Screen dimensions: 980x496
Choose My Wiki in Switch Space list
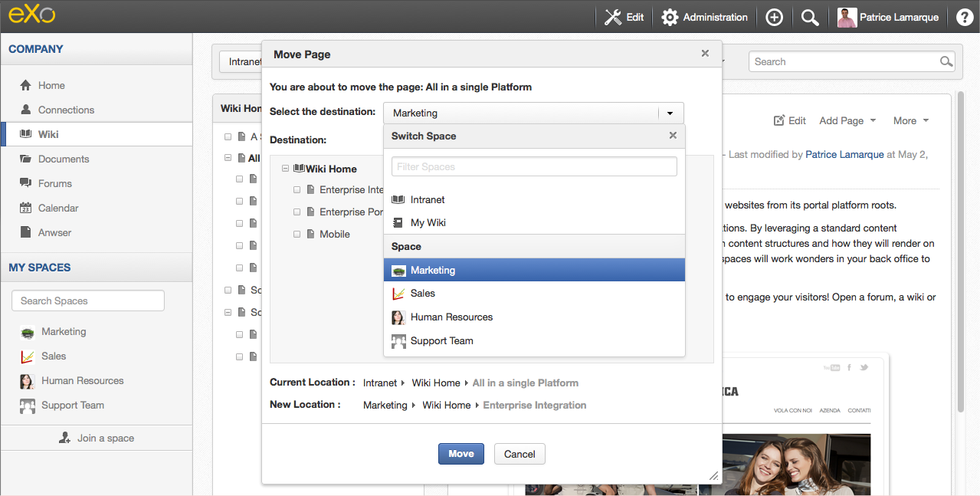[x=534, y=222]
